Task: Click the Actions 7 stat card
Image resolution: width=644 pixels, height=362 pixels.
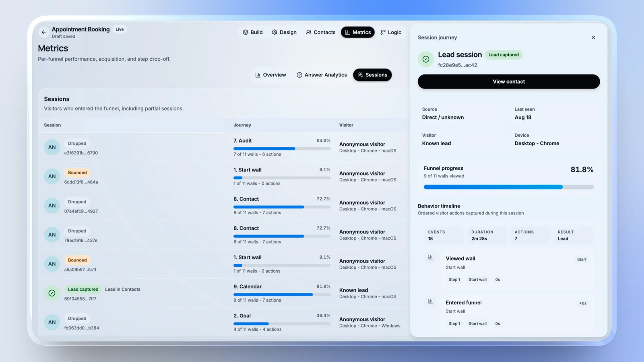Action: pos(530,235)
